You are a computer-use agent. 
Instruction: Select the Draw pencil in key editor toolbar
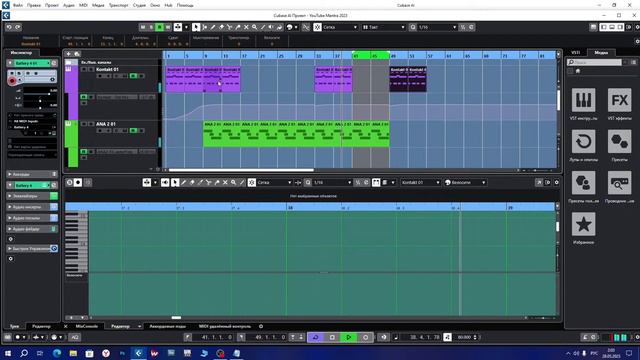183,182
